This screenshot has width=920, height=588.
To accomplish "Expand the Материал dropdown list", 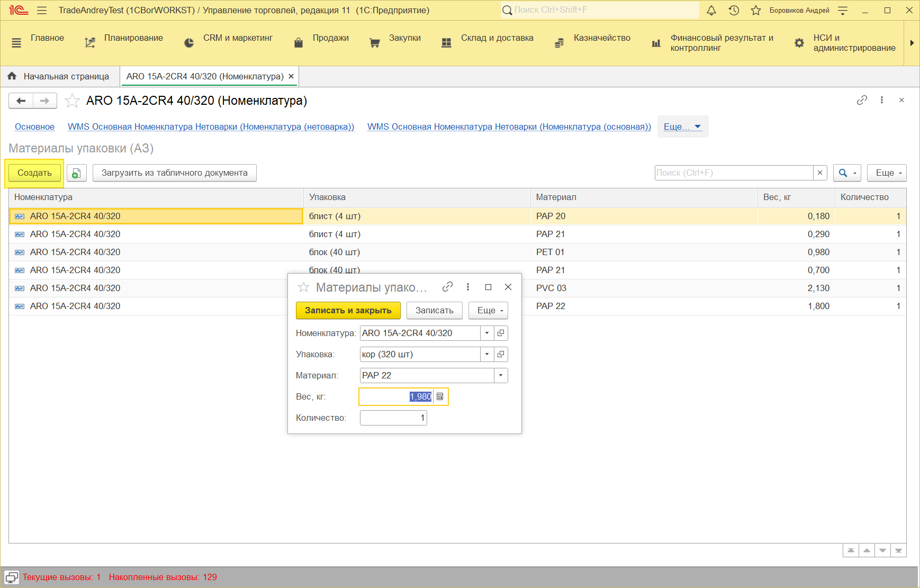I will point(501,375).
